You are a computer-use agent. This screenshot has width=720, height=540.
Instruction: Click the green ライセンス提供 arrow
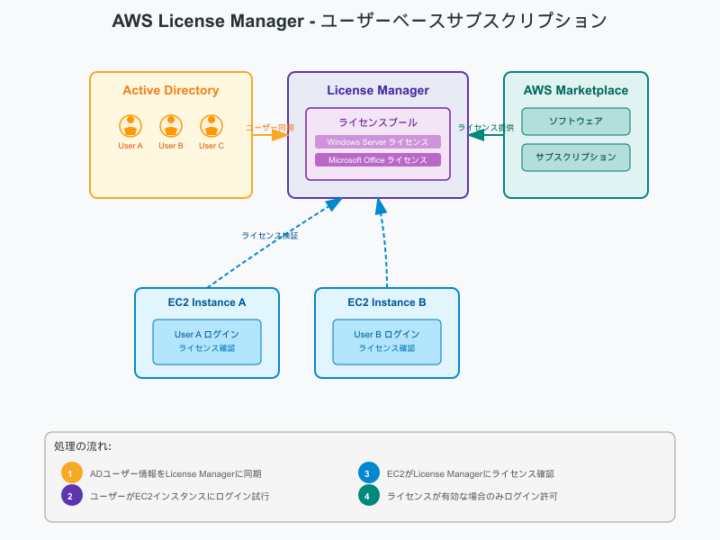tap(487, 133)
